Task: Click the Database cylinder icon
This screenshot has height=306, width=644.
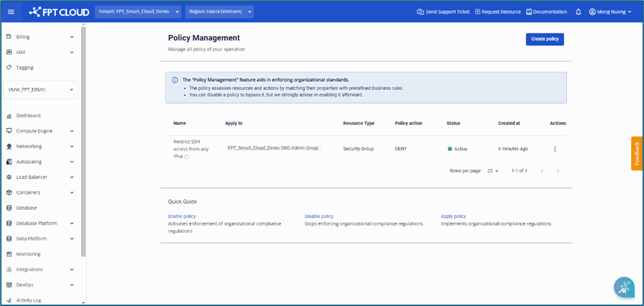Action: [9, 208]
